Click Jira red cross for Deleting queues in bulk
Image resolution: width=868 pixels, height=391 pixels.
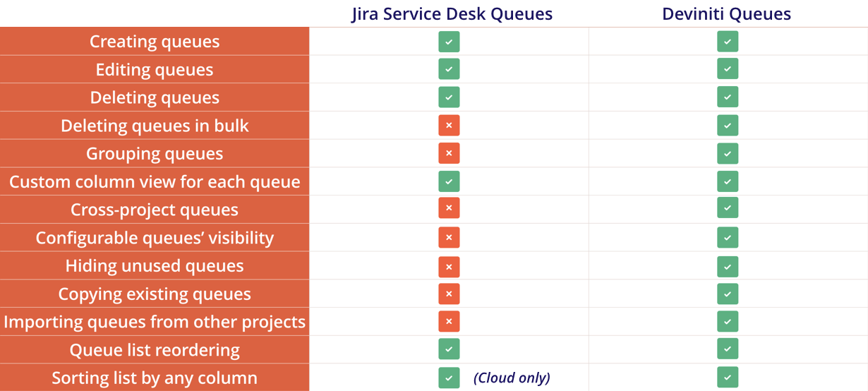click(449, 126)
